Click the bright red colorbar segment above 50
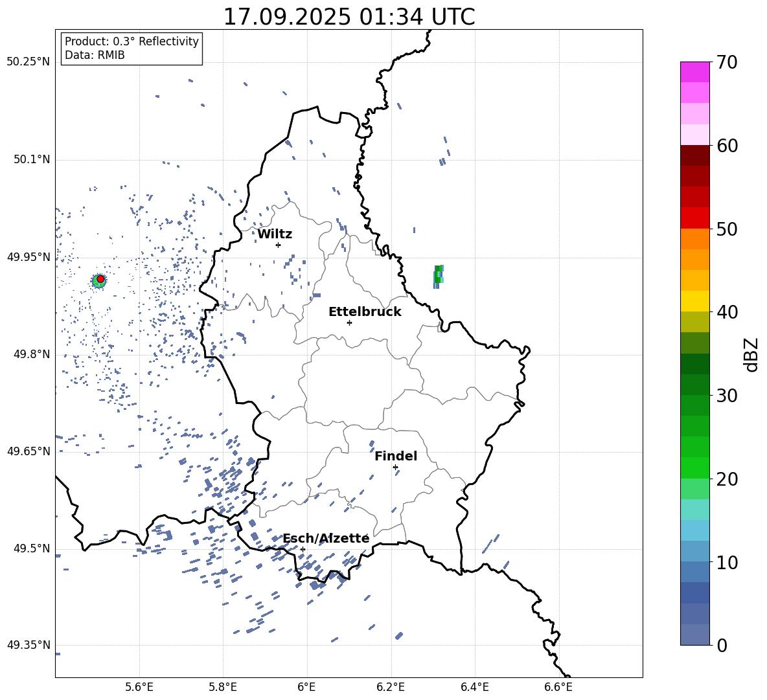Viewport: 767px width, 700px height. tap(694, 218)
